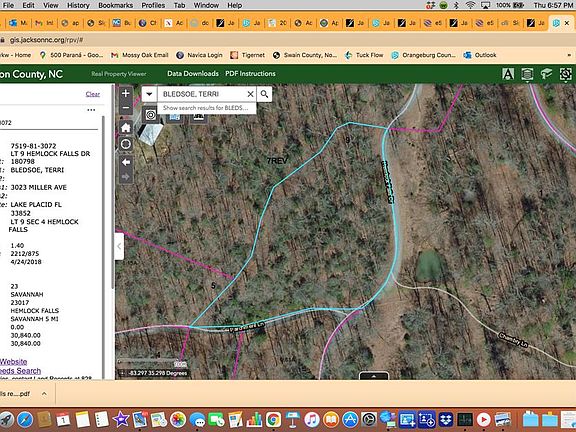Run search with magnifier button
576x432 pixels.
(x=264, y=94)
